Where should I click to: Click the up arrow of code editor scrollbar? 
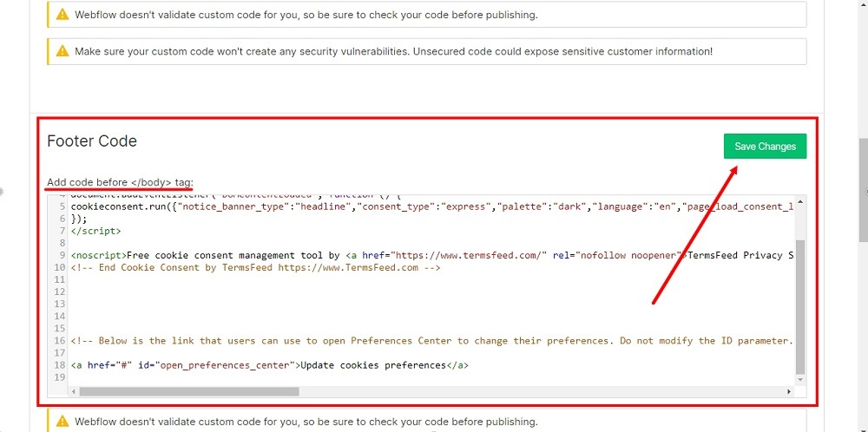coord(800,201)
